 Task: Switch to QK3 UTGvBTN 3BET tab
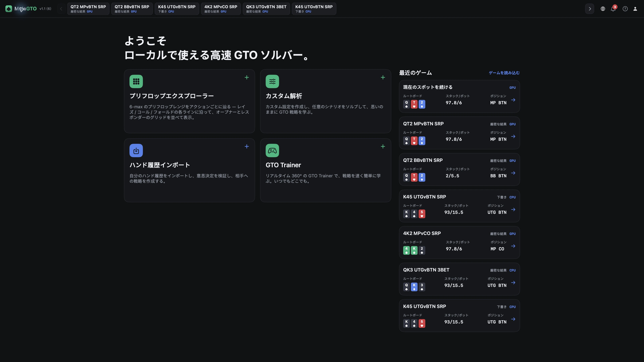[x=266, y=9]
